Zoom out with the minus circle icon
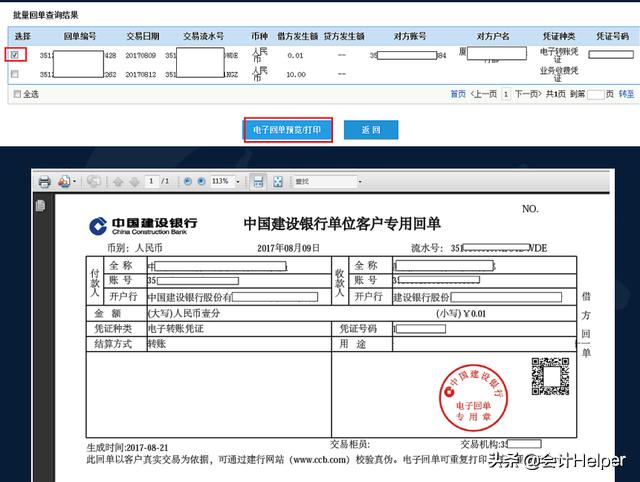Viewport: 640px width, 482px height. [188, 182]
